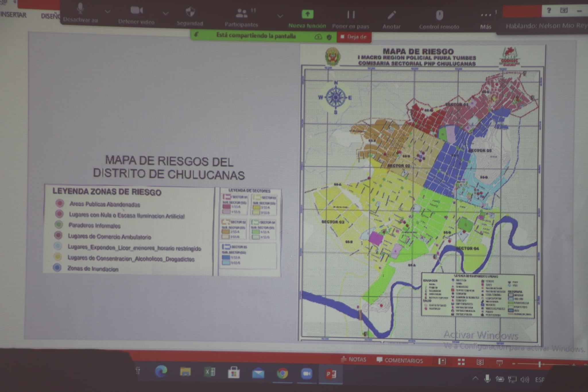Switch to Slide Sorter grid view icon
The height and width of the screenshot is (392, 588).
tap(461, 362)
